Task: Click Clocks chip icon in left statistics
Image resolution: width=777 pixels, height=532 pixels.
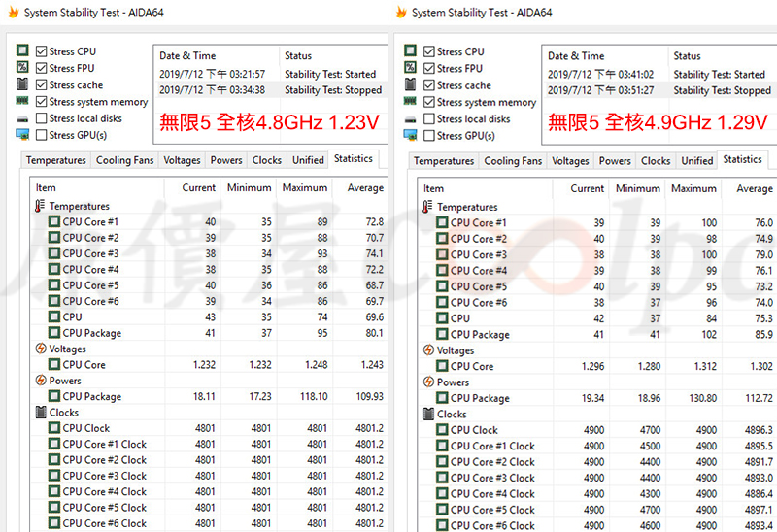Action: pos(41,412)
